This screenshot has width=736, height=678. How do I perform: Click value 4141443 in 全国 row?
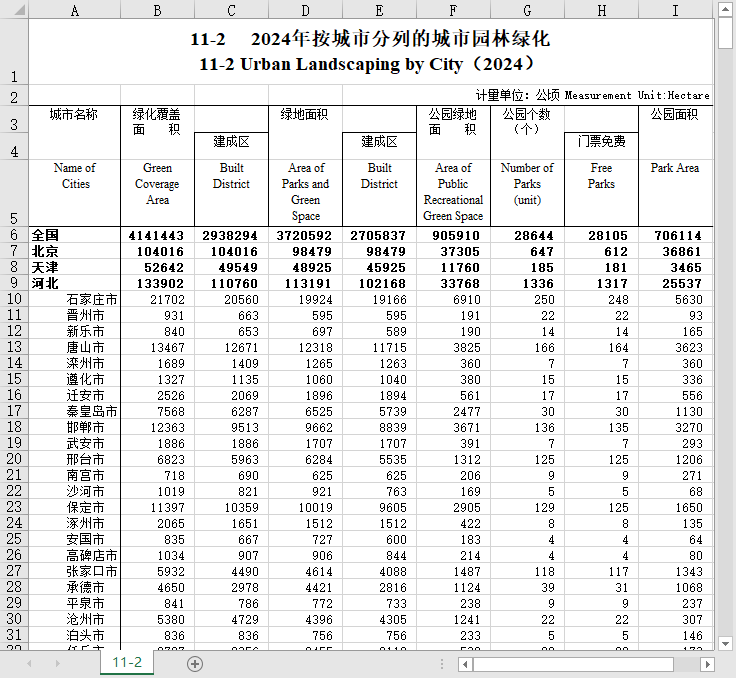(156, 235)
